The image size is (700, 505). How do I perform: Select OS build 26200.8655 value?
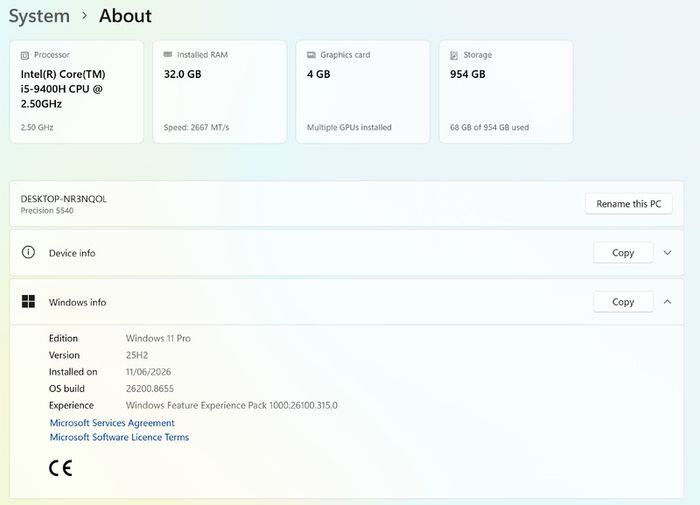150,388
